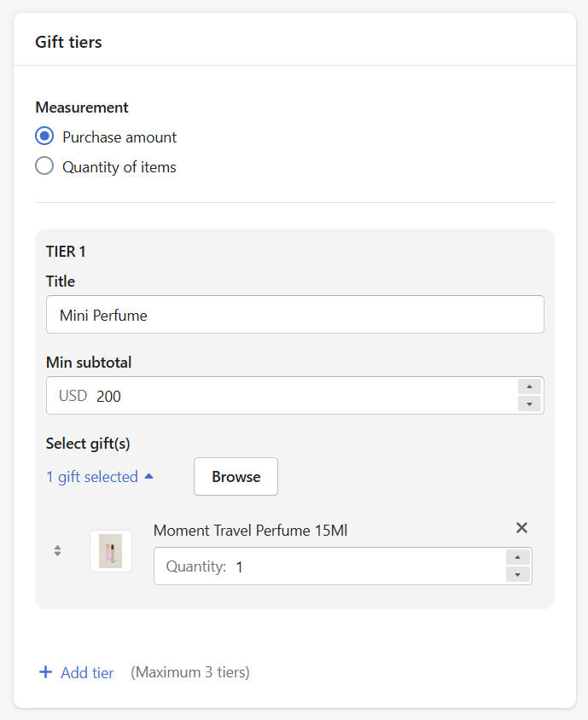Click into the gift Quantity field
This screenshot has height=720, width=588.
(x=330, y=566)
